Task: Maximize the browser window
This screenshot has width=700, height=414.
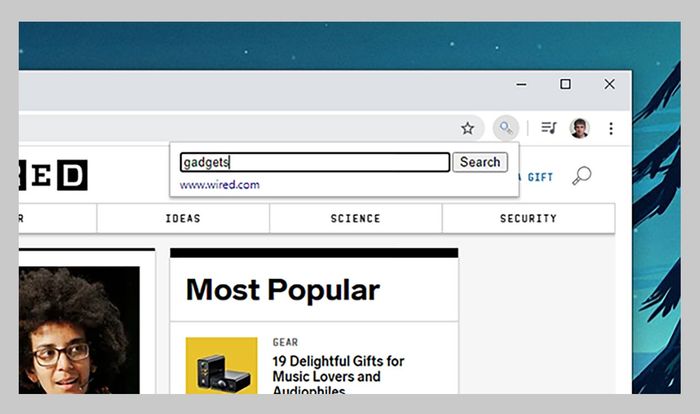Action: [x=565, y=85]
